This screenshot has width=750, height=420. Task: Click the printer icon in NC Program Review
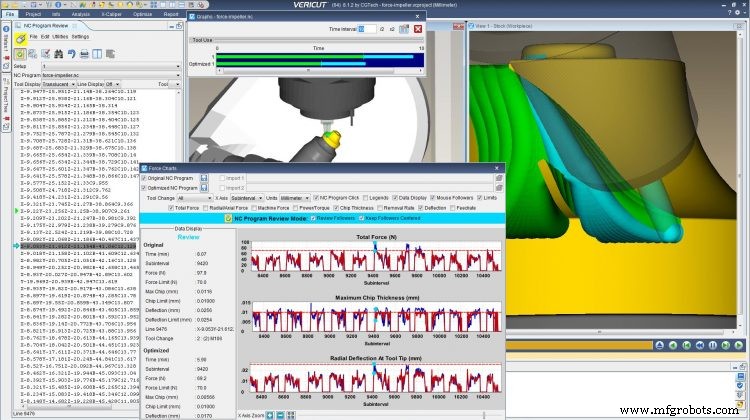[84, 54]
